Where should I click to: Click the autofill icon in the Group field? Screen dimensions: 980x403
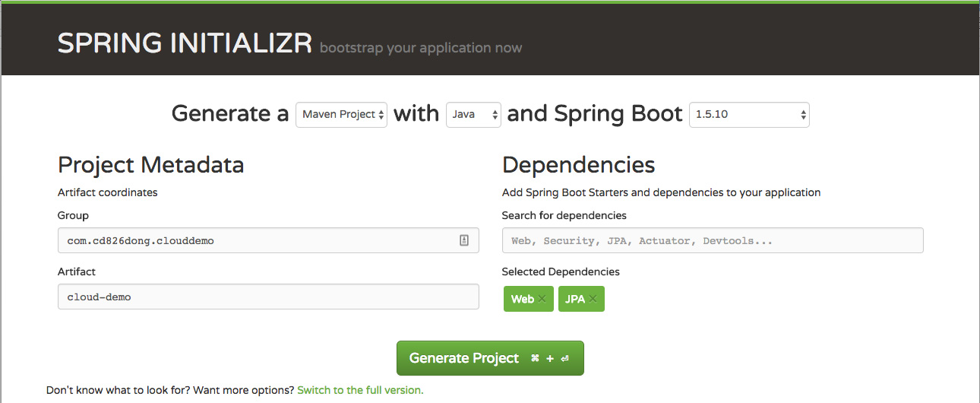[464, 240]
